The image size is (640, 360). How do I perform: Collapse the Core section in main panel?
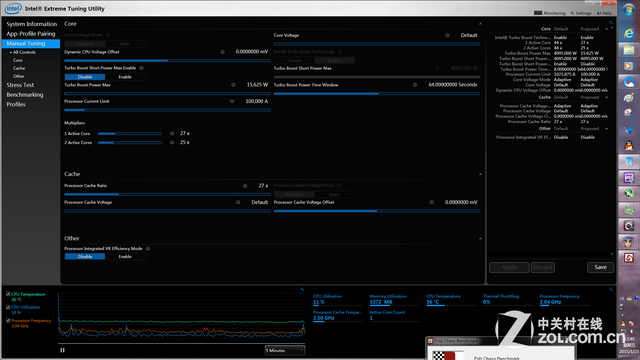click(x=480, y=24)
